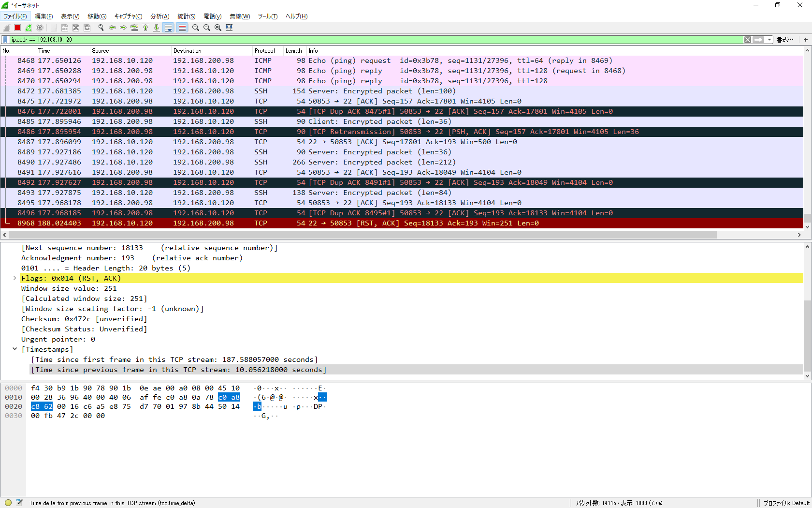Go back to the previous packet
Screen dimensions: 812x508
[x=112, y=28]
